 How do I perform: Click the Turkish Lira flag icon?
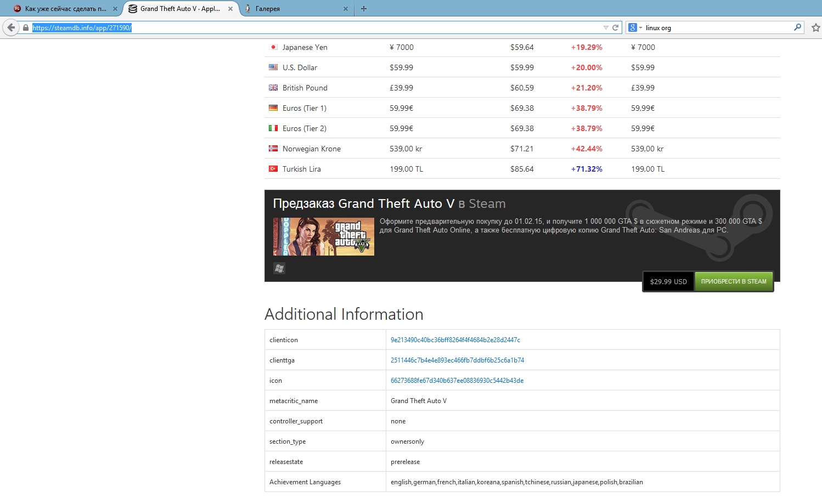point(273,169)
